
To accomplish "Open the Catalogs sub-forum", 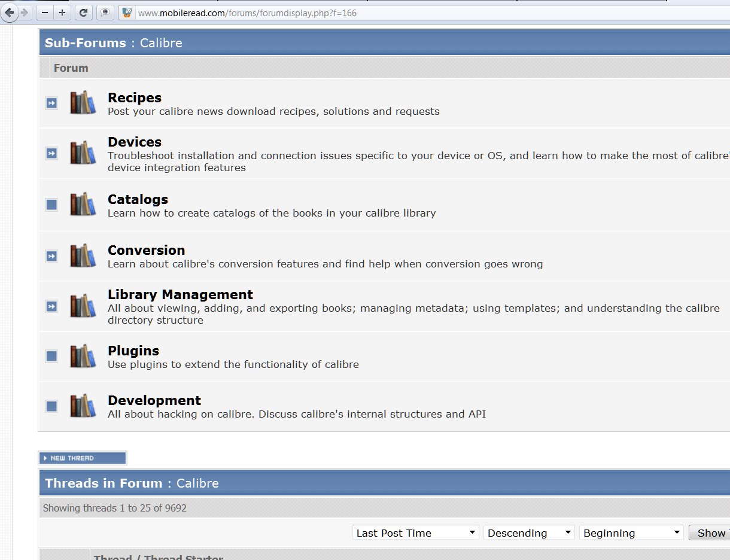I will (138, 199).
